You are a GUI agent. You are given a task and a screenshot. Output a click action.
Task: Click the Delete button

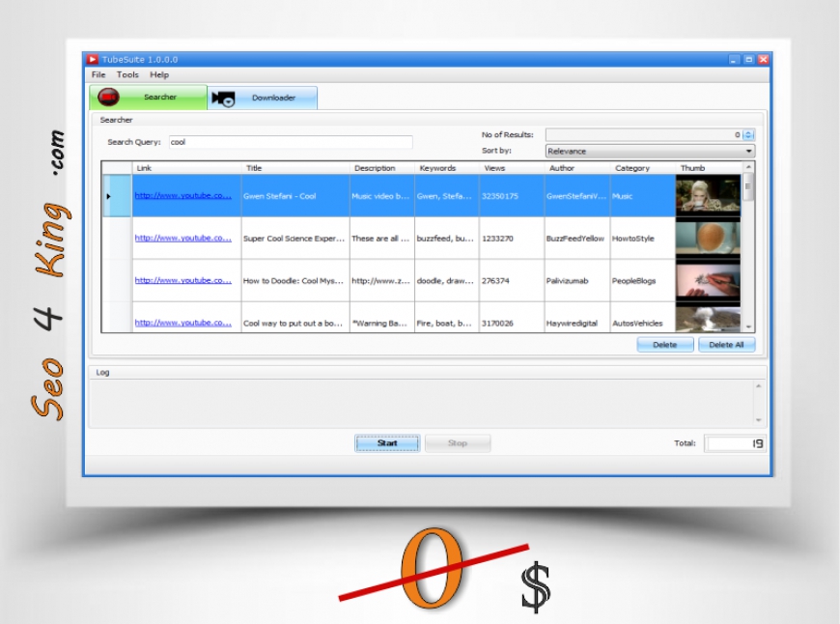(x=665, y=345)
